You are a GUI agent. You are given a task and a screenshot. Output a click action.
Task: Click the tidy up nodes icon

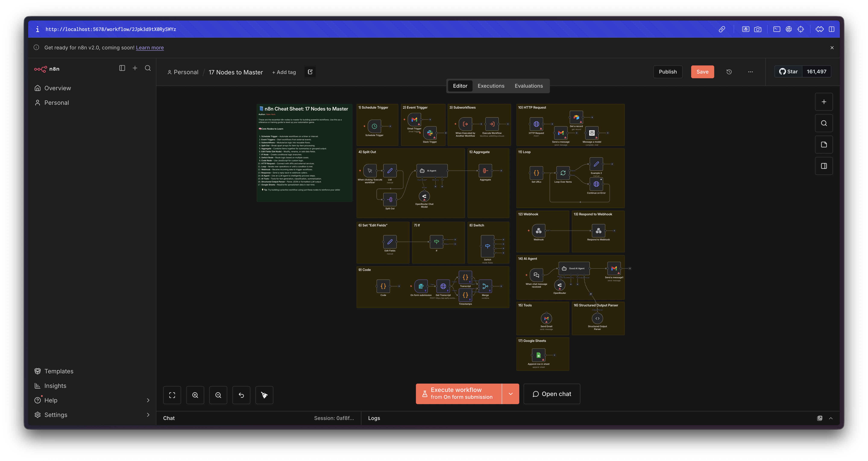(264, 395)
